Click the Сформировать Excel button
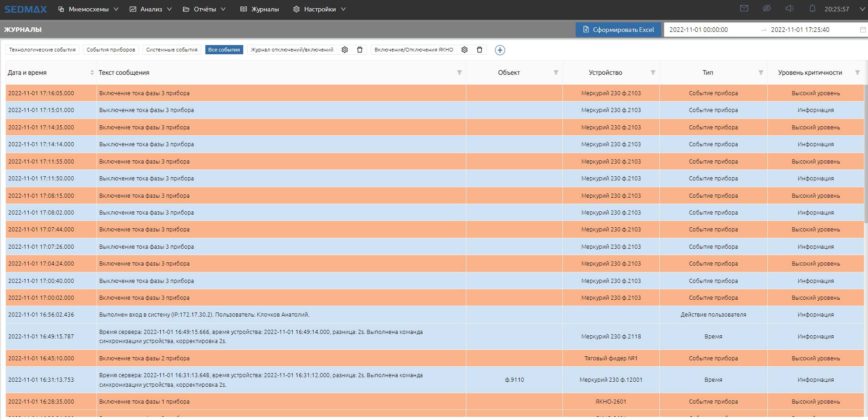The image size is (868, 420). (x=618, y=30)
